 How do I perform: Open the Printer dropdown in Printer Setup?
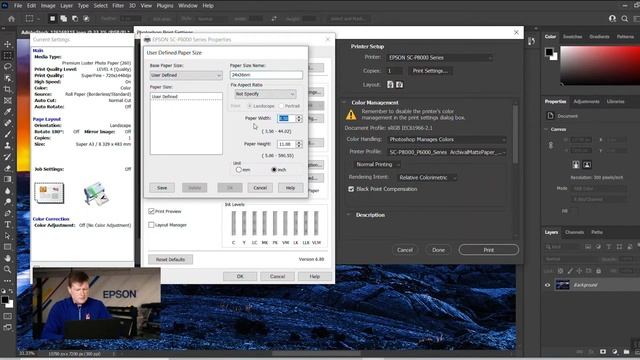pyautogui.click(x=439, y=58)
